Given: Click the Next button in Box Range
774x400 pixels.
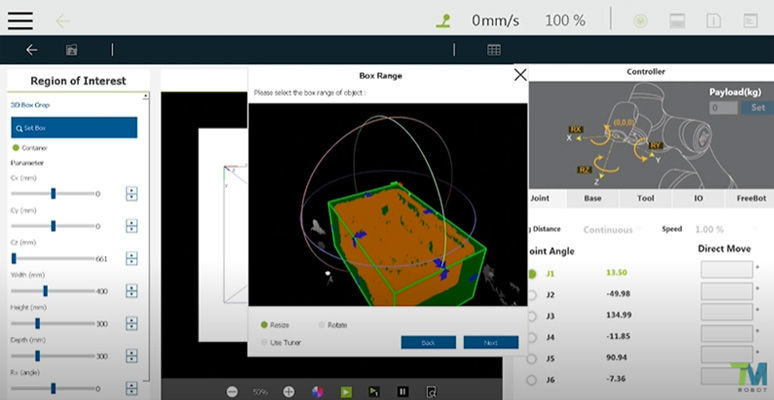Looking at the screenshot, I should click(x=491, y=342).
